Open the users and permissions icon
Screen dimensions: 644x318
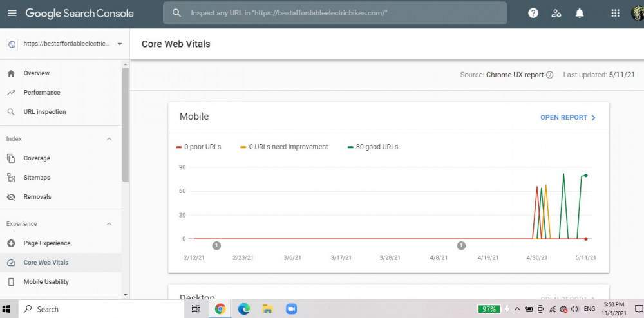(x=556, y=13)
